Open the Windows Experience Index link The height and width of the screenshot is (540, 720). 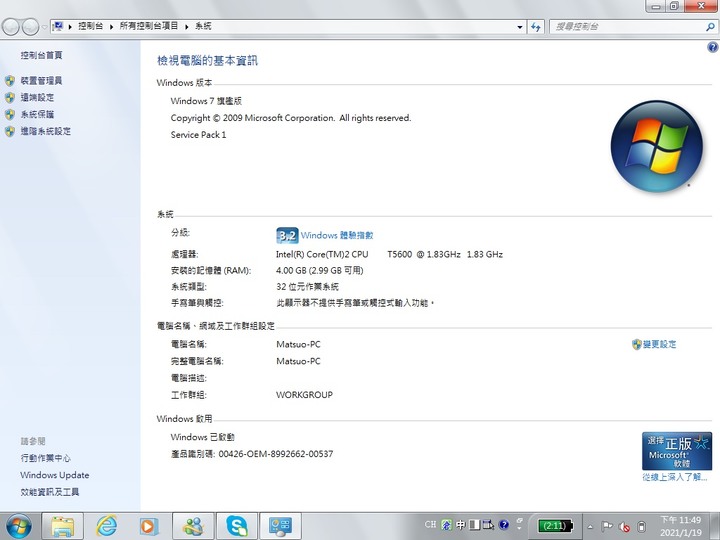(337, 236)
